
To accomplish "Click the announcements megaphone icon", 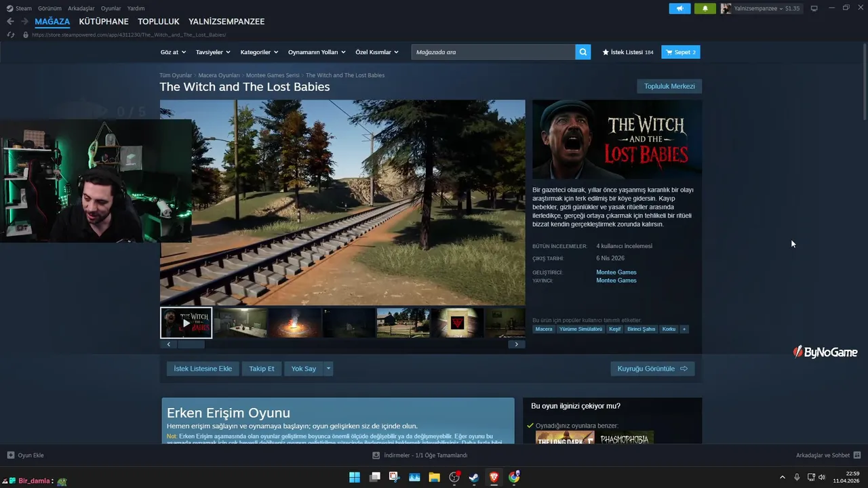I will point(679,8).
